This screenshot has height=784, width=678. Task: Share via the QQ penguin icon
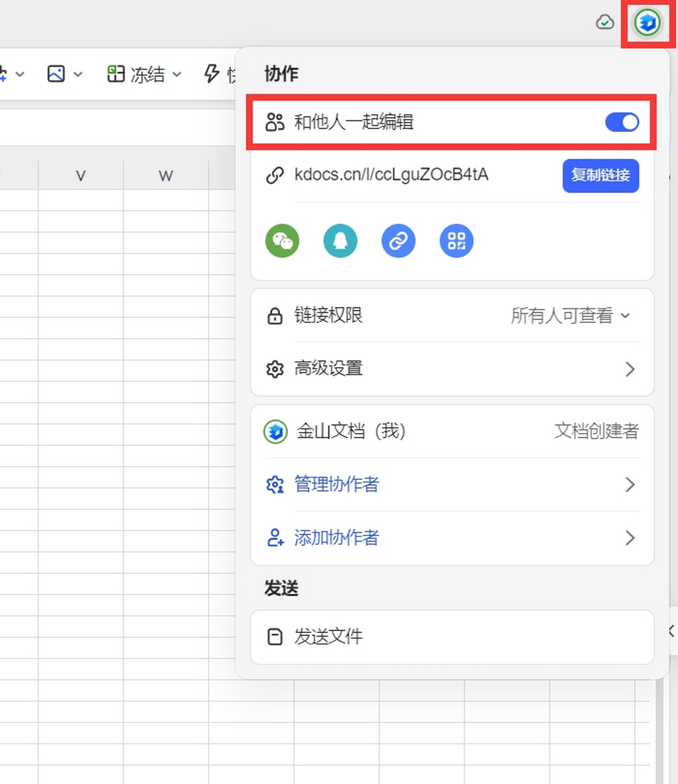coord(340,241)
